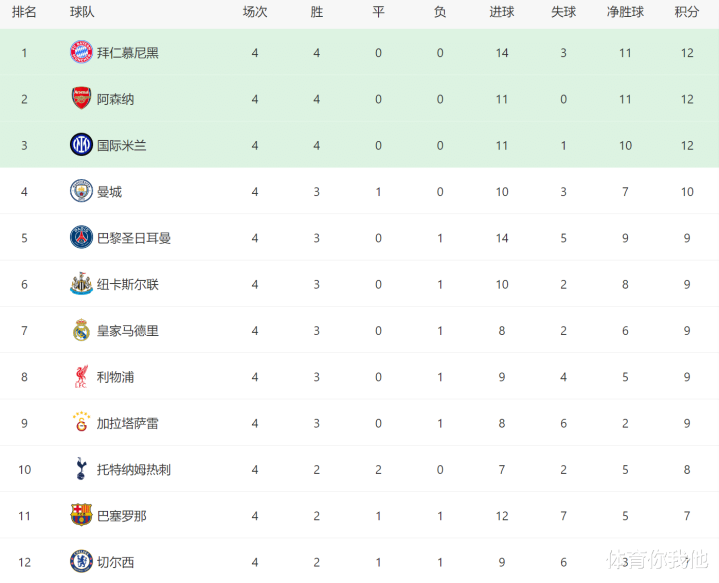Click the 排名 ranking column header
This screenshot has width=719, height=583.
pyautogui.click(x=24, y=12)
